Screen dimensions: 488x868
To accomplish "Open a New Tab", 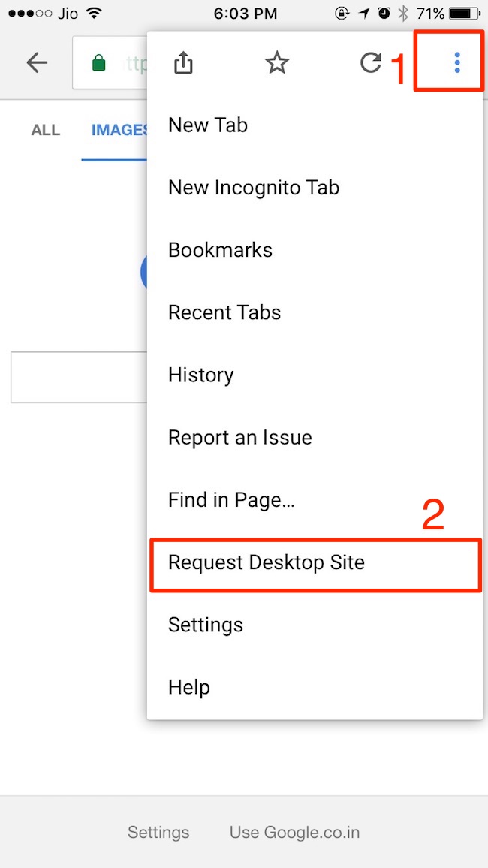I will point(208,125).
